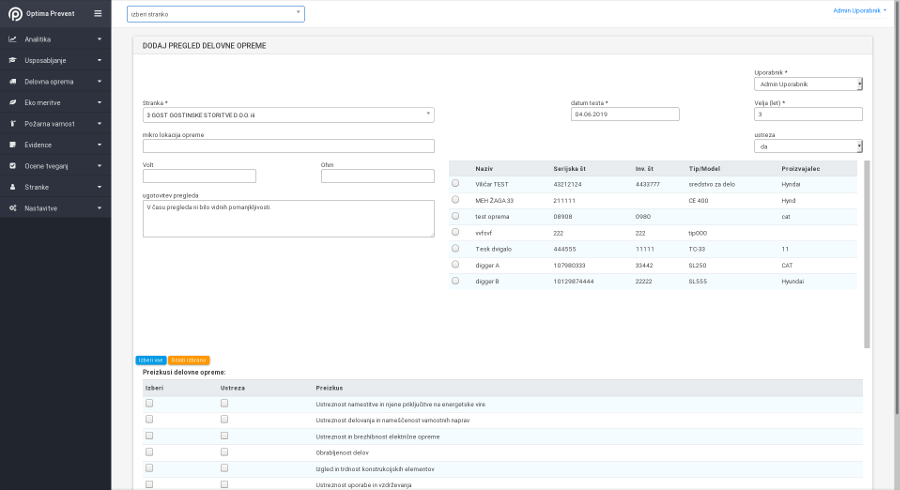Check Izberi for 'Ustreznost delovanja' test

[149, 419]
